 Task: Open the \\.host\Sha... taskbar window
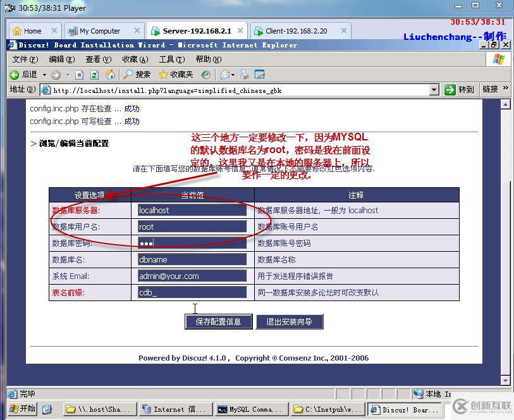pos(100,409)
